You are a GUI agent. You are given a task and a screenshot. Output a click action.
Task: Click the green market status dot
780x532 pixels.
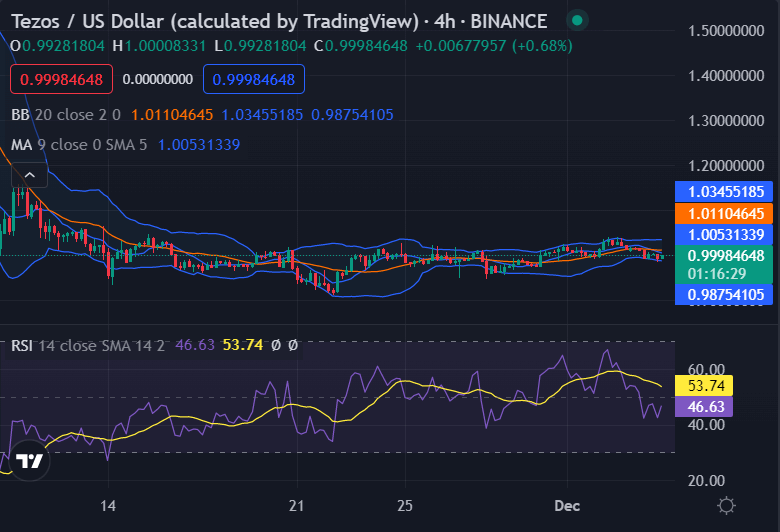577,20
